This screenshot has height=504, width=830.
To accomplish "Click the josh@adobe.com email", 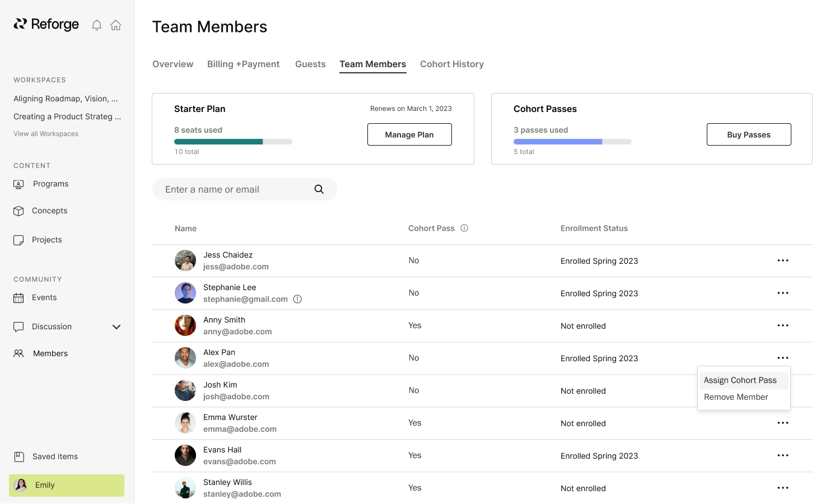I will [x=236, y=396].
